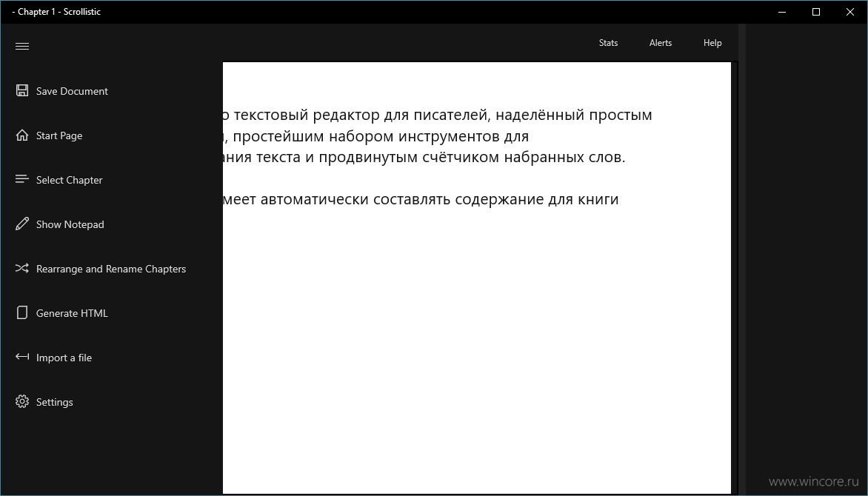Collapse the hamburger menu sidebar

click(22, 46)
